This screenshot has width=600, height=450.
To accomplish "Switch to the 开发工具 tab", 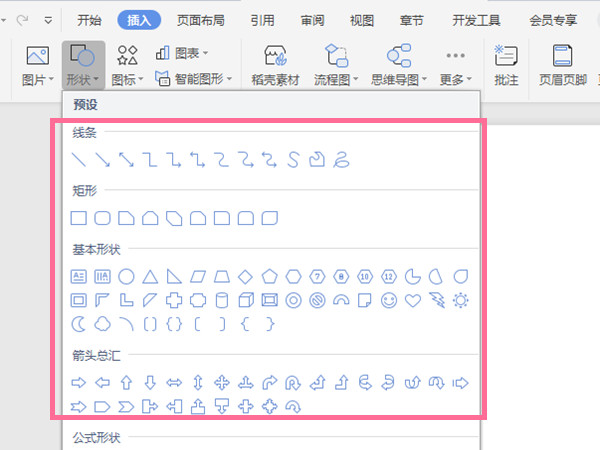I will pyautogui.click(x=476, y=20).
